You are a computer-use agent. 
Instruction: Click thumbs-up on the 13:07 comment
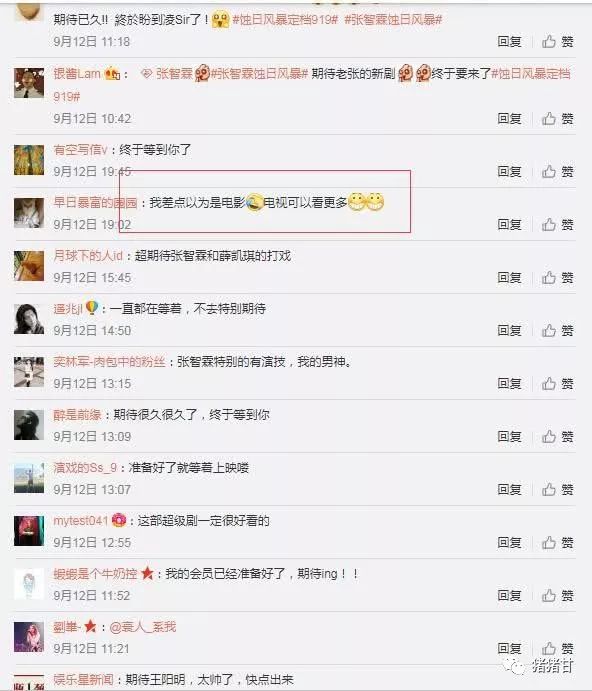(557, 489)
